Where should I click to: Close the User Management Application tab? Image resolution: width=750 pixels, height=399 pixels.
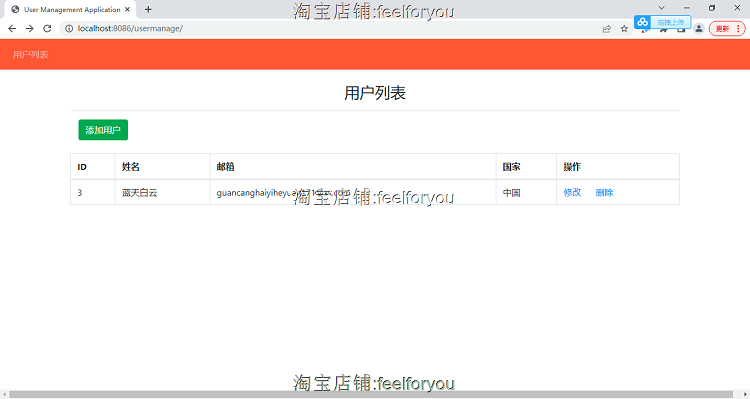(127, 9)
